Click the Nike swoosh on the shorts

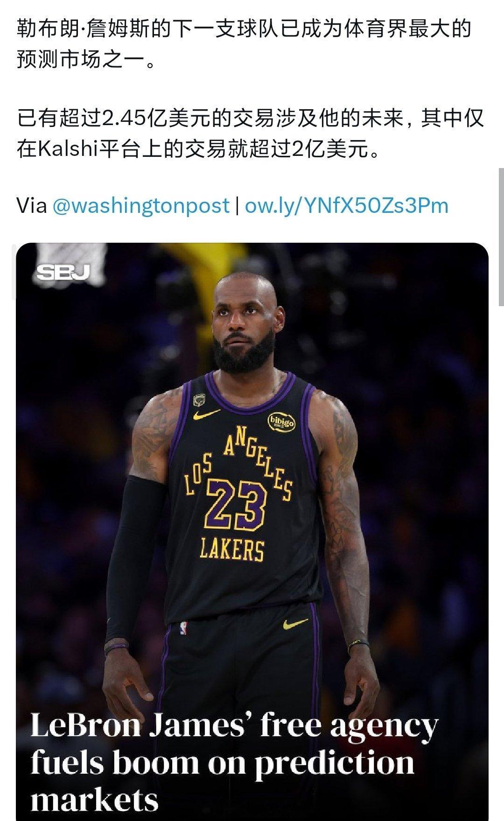(x=295, y=623)
